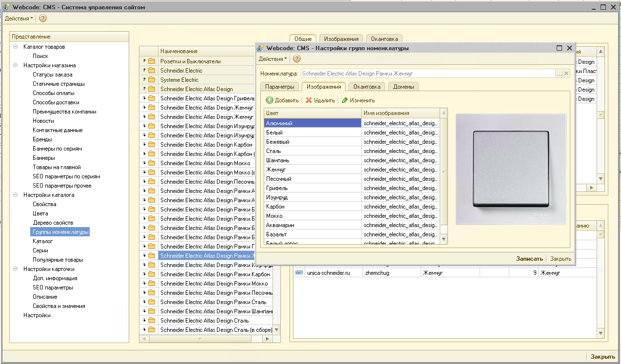
Task: Open the Действия dropdown in the dialog
Action: tap(272, 59)
